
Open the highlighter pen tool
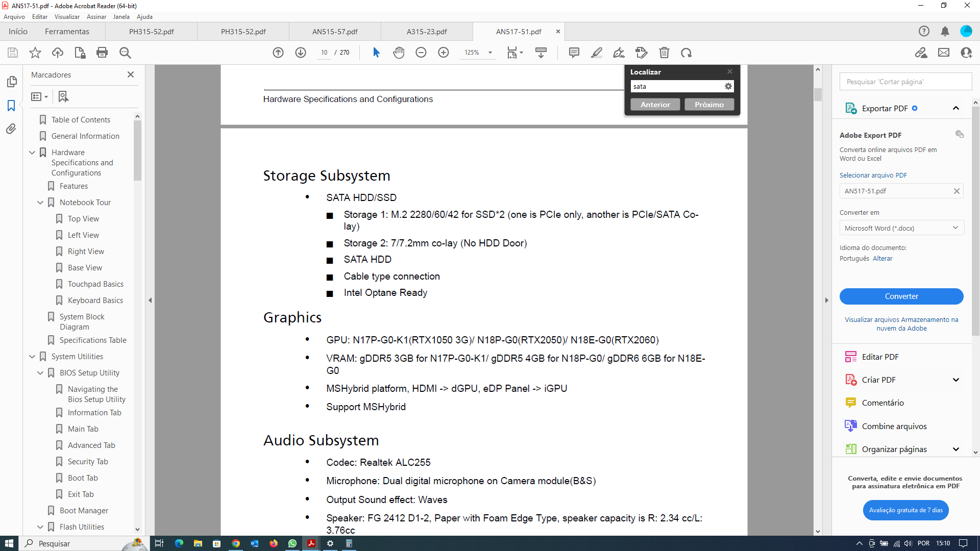point(596,53)
